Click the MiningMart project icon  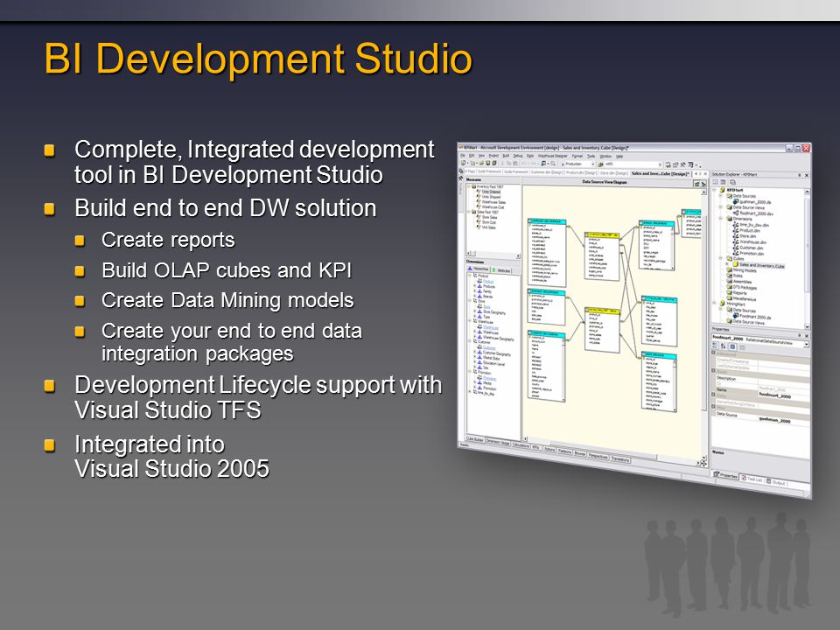click(x=722, y=304)
